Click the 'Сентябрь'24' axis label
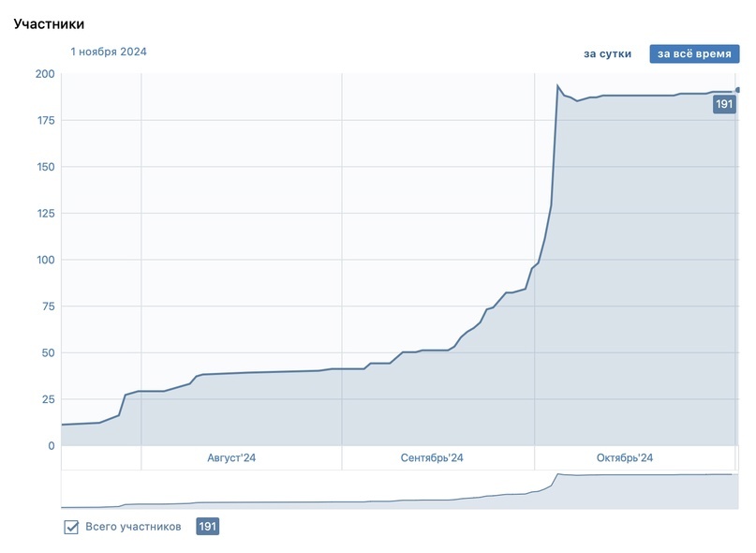 pos(432,458)
